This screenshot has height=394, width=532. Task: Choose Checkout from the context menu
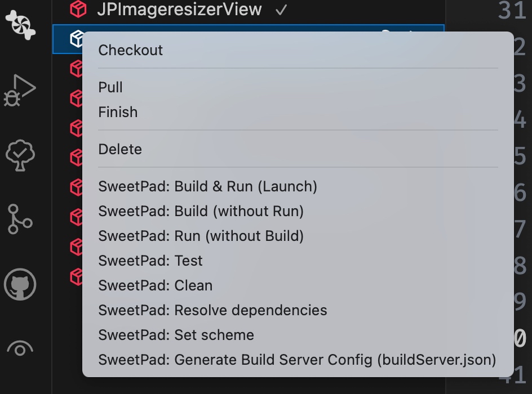coord(130,50)
